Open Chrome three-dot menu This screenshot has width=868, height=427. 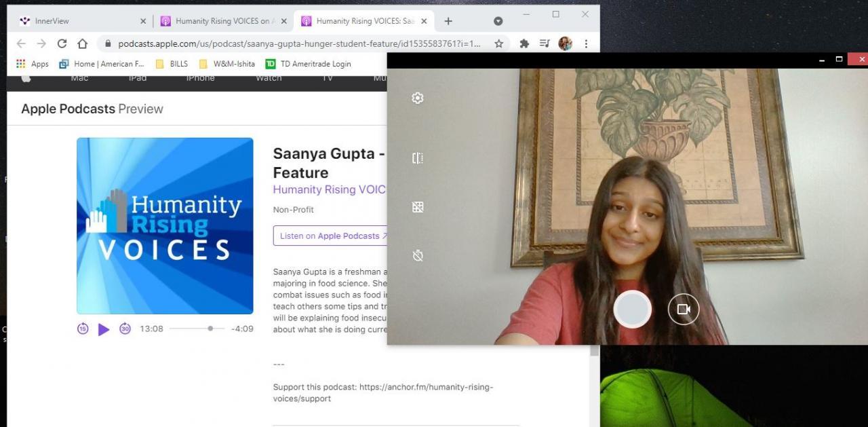(x=586, y=43)
